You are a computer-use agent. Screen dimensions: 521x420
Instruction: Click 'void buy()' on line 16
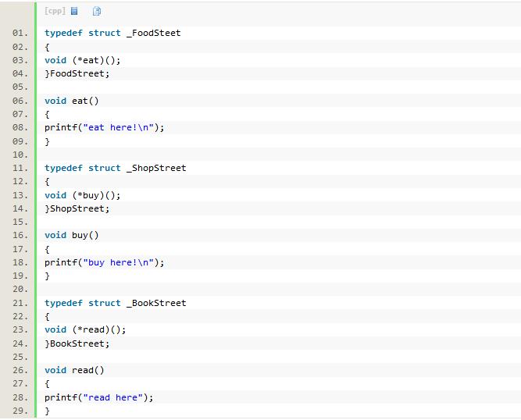pyautogui.click(x=72, y=236)
